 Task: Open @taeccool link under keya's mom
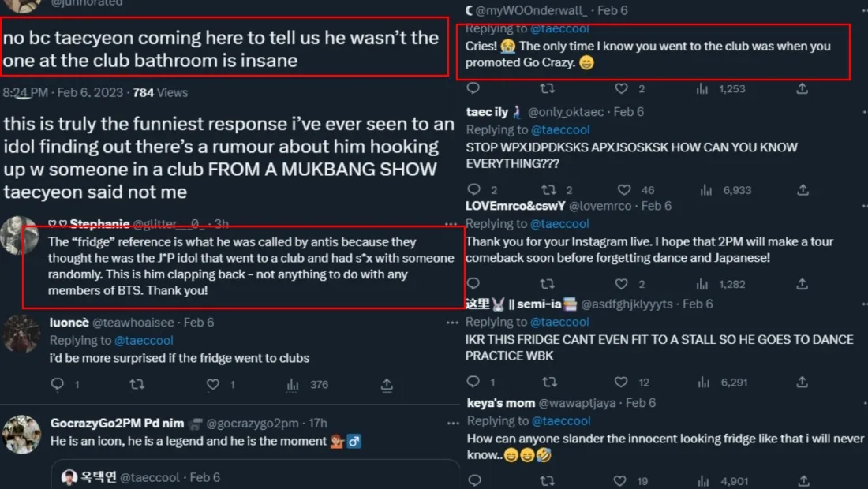coord(560,420)
